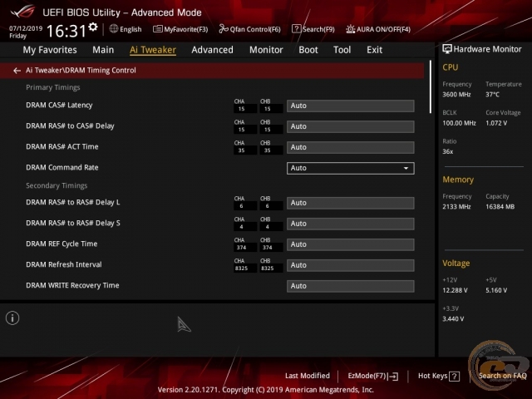Open Search on FAQ link
This screenshot has width=532, height=399.
(x=502, y=376)
